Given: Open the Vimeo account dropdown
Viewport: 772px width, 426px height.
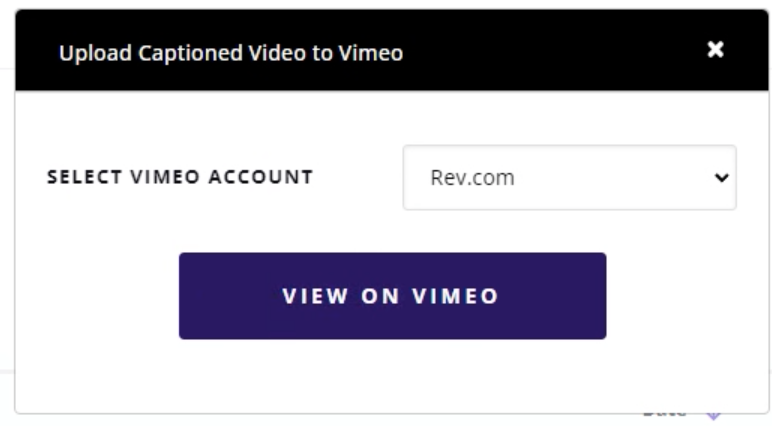Looking at the screenshot, I should [569, 178].
